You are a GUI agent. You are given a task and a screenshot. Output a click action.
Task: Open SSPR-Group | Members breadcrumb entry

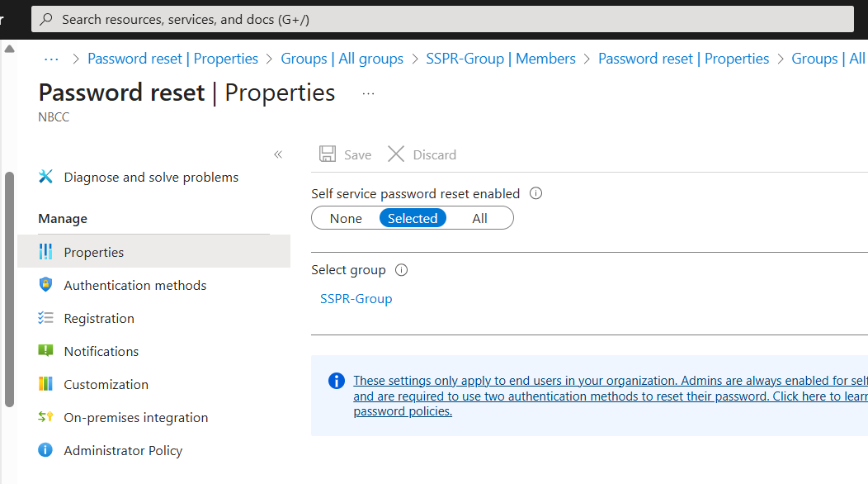click(x=501, y=59)
